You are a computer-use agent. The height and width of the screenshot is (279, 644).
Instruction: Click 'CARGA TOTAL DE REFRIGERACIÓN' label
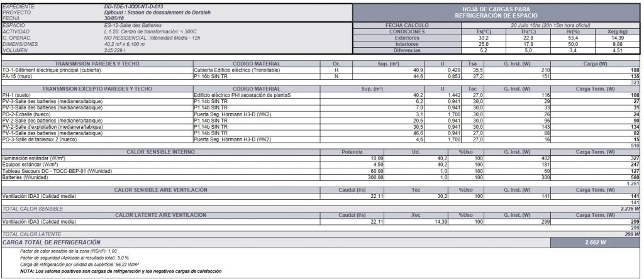52,243
